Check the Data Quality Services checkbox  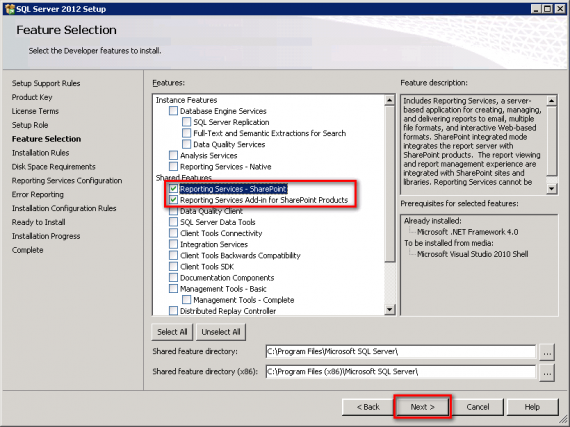coord(186,144)
